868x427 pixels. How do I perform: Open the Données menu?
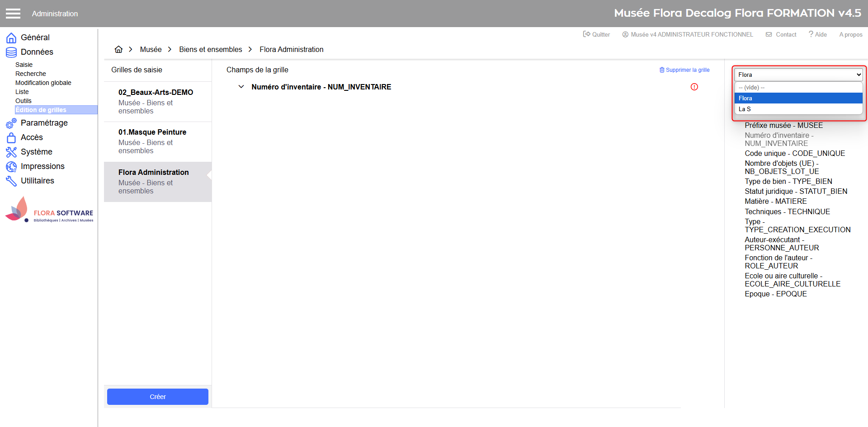37,52
